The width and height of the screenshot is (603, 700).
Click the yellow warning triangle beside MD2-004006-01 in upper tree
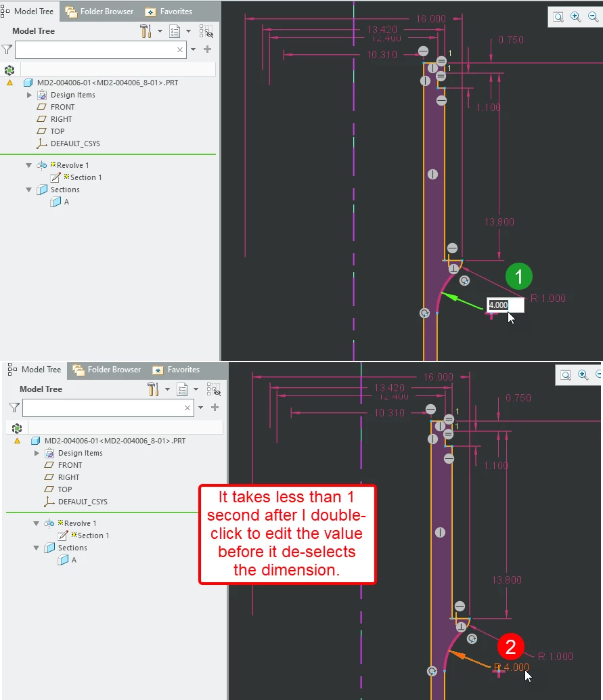10,83
